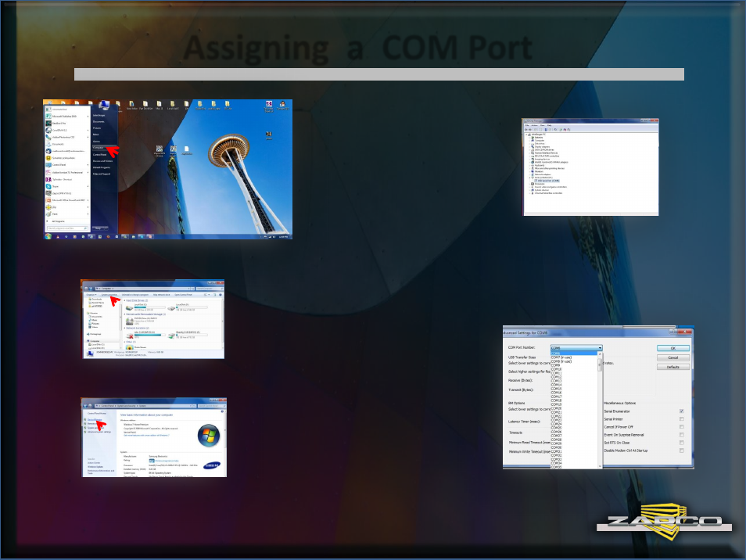Click Advanced system settings link

(x=99, y=432)
